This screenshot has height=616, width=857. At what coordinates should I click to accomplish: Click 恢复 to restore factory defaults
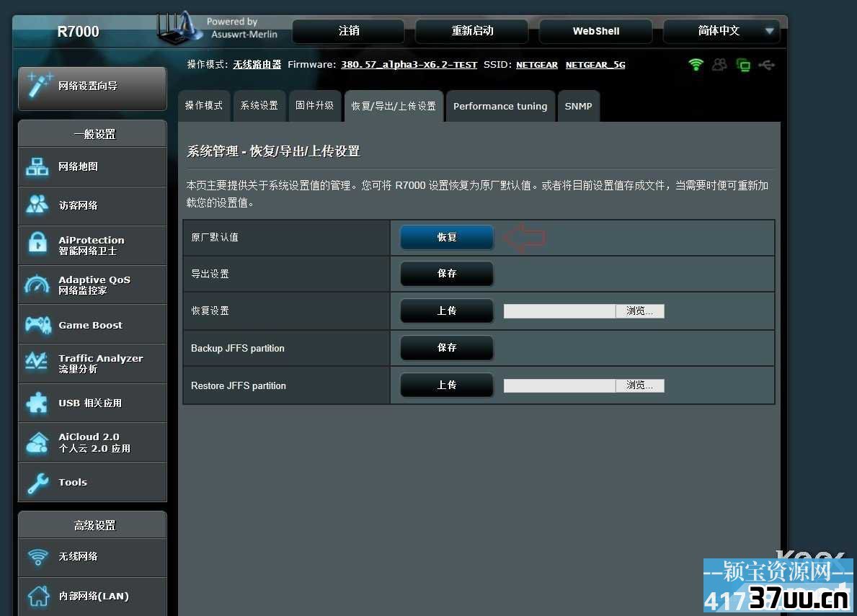coord(447,238)
